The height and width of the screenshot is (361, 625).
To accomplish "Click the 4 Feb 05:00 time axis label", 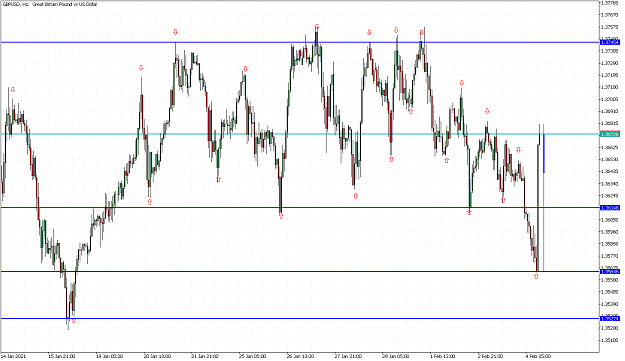I will click(538, 356).
